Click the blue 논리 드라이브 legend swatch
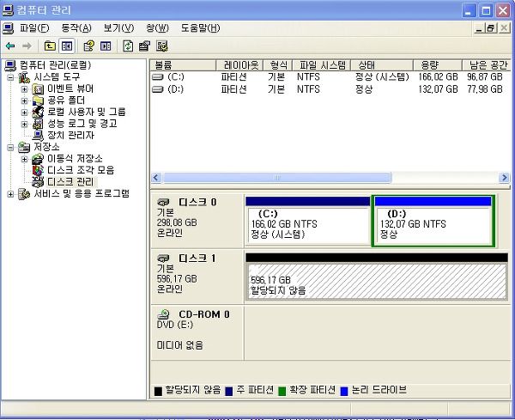The image size is (515, 420). point(344,391)
